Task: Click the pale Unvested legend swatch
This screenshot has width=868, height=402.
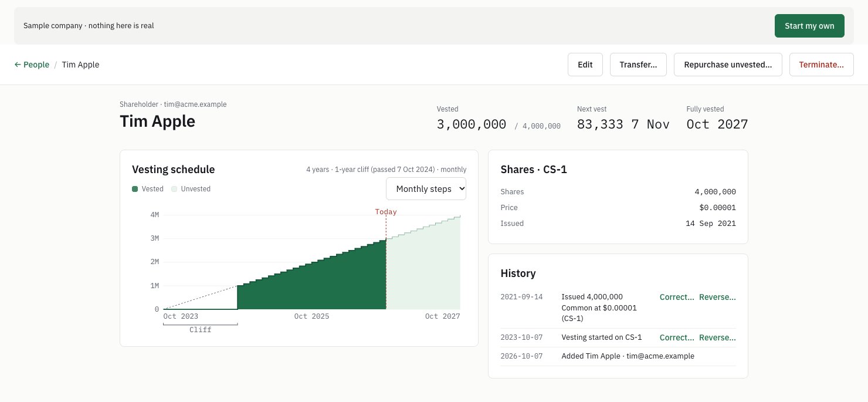Action: pyautogui.click(x=174, y=189)
